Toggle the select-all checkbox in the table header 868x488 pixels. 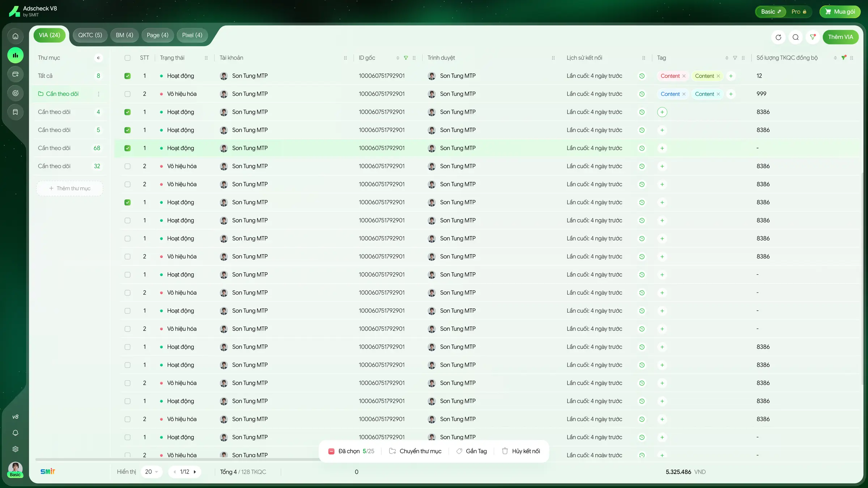point(127,58)
